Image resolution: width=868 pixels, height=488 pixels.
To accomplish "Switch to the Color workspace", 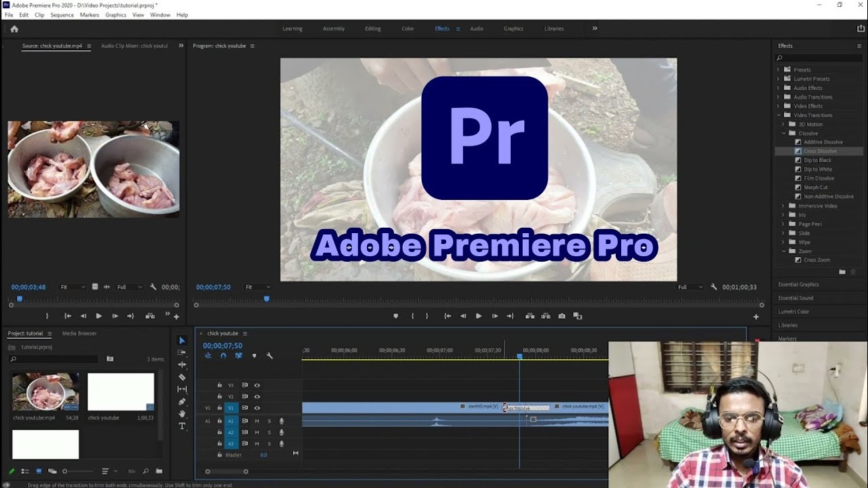I will click(x=408, y=28).
